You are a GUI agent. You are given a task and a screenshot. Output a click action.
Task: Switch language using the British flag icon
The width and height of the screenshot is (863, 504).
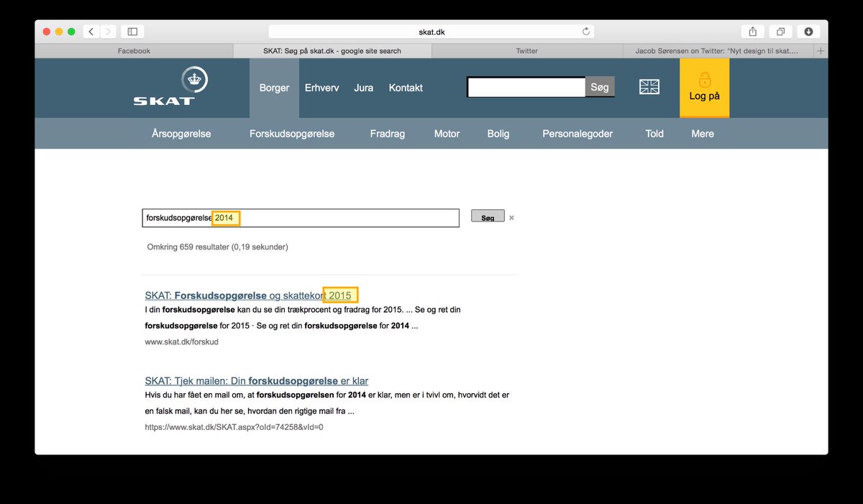click(x=649, y=87)
